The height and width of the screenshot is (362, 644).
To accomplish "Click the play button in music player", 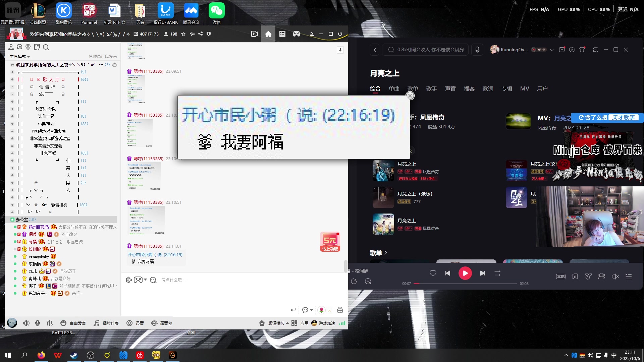I will [465, 273].
